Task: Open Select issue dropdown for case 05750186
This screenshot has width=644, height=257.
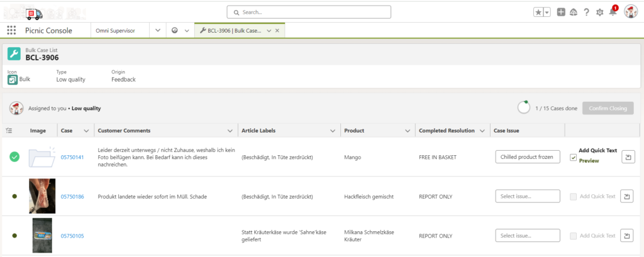Action: (x=527, y=197)
